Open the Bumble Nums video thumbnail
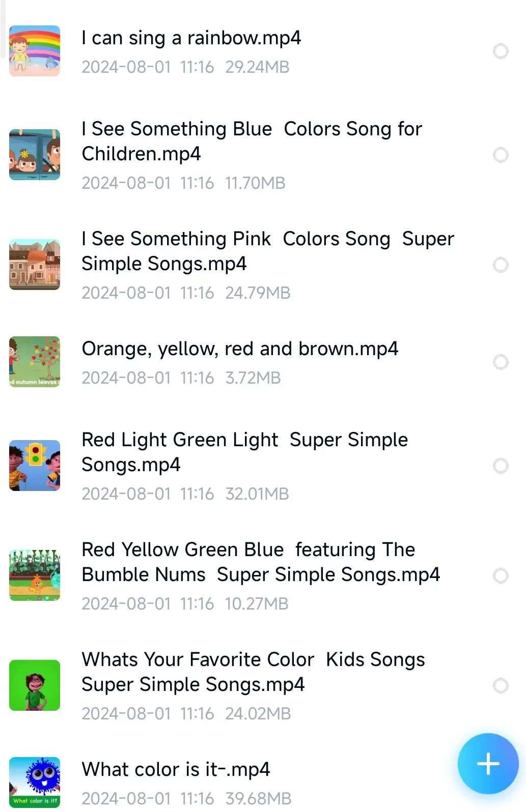This screenshot has height=812, width=526. [35, 575]
